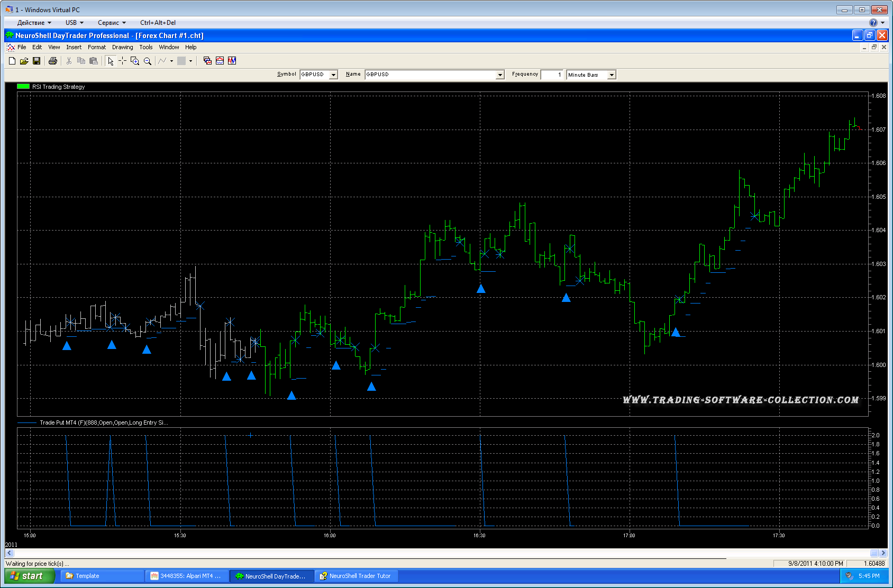Click the Frequency number input field
Viewport: 893px width, 588px height.
click(552, 75)
